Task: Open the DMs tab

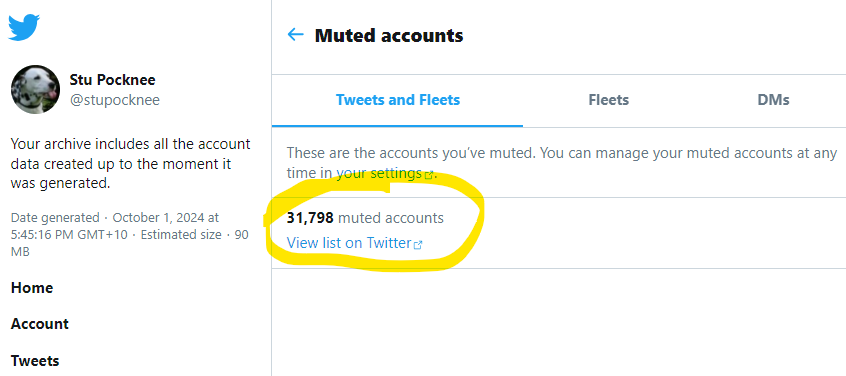Action: [x=773, y=100]
